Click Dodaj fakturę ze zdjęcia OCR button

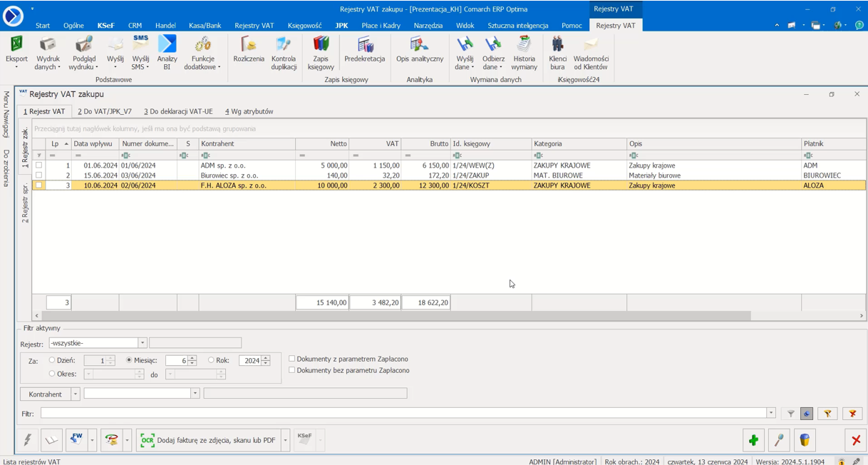[209, 440]
